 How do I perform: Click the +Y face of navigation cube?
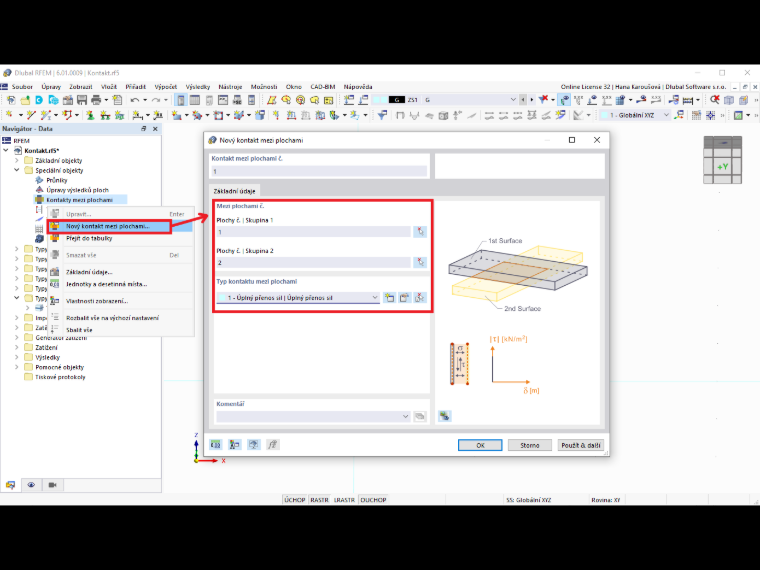click(722, 166)
